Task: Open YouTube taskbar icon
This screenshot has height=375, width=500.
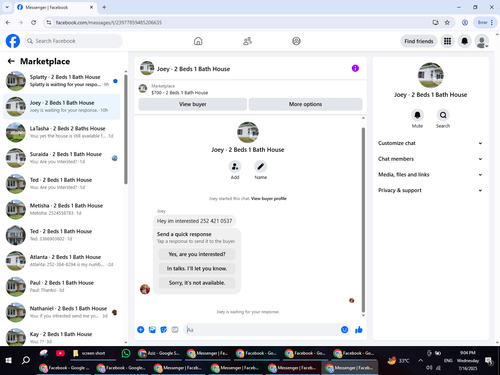Action: pyautogui.click(x=60, y=353)
